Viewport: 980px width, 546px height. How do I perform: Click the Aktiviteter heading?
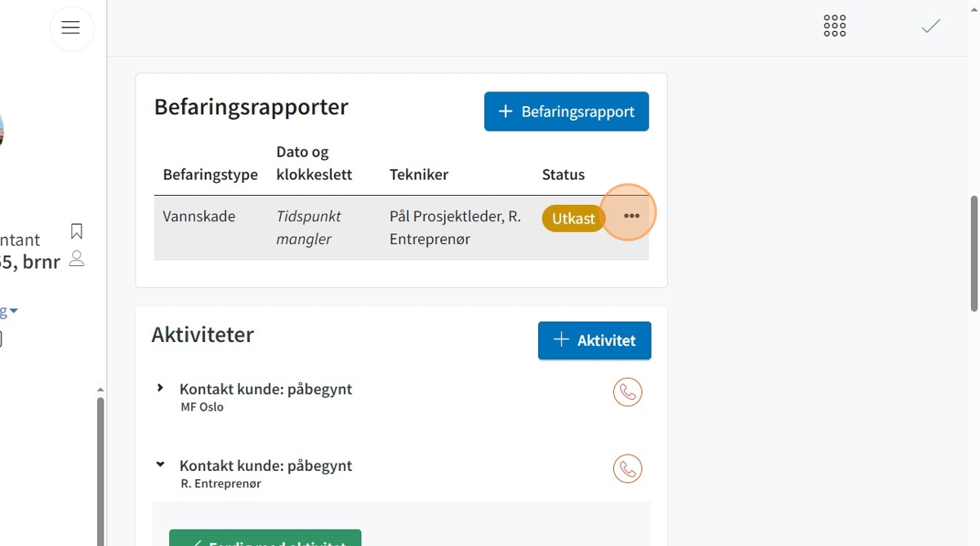point(203,334)
